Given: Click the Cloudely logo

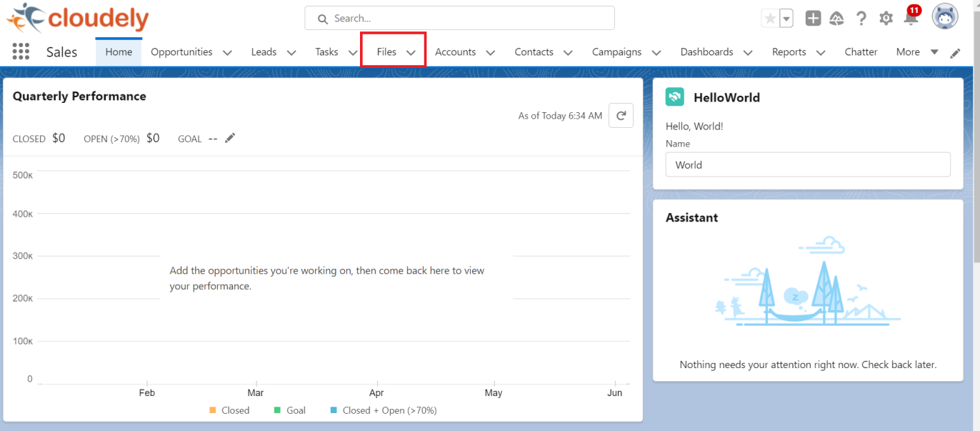Looking at the screenshot, I should tap(78, 19).
